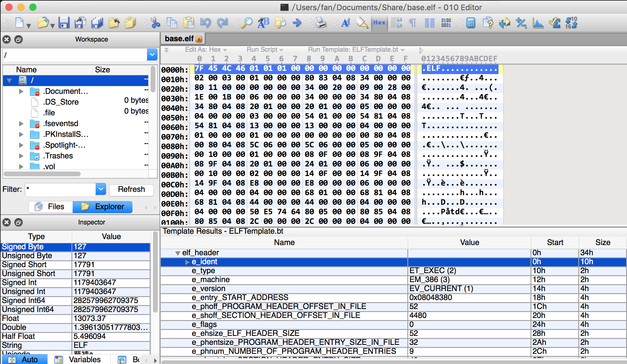Close the base.elf file tab
Viewport: 627px width, 364px height.
199,39
